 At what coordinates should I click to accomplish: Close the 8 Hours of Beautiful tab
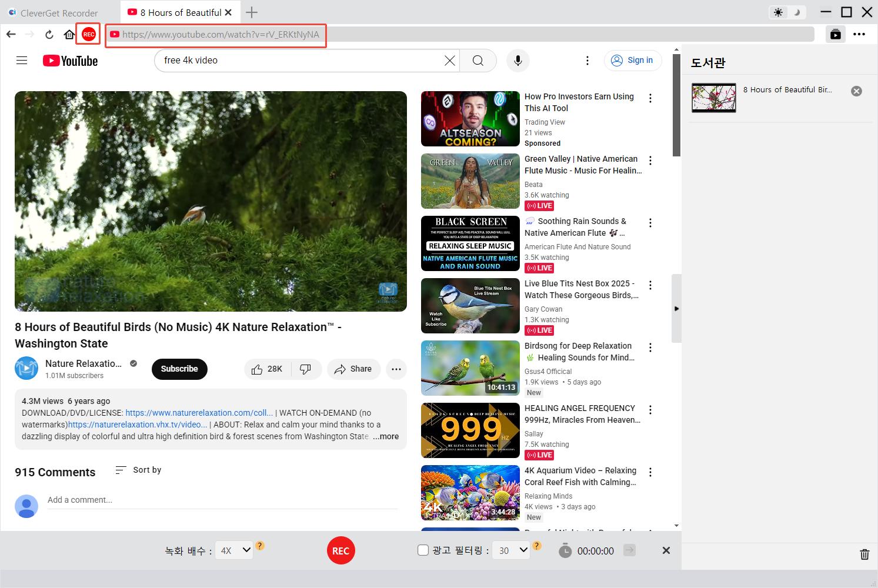pyautogui.click(x=228, y=12)
